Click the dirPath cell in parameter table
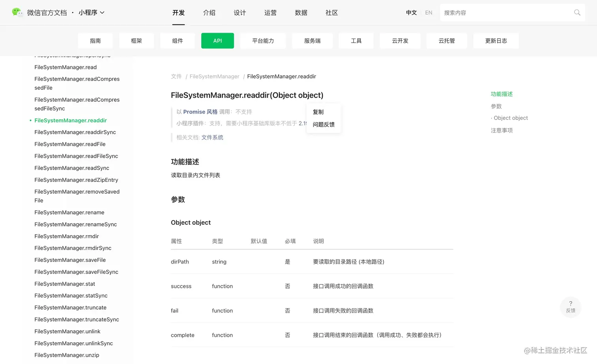This screenshot has height=364, width=597. [180, 262]
